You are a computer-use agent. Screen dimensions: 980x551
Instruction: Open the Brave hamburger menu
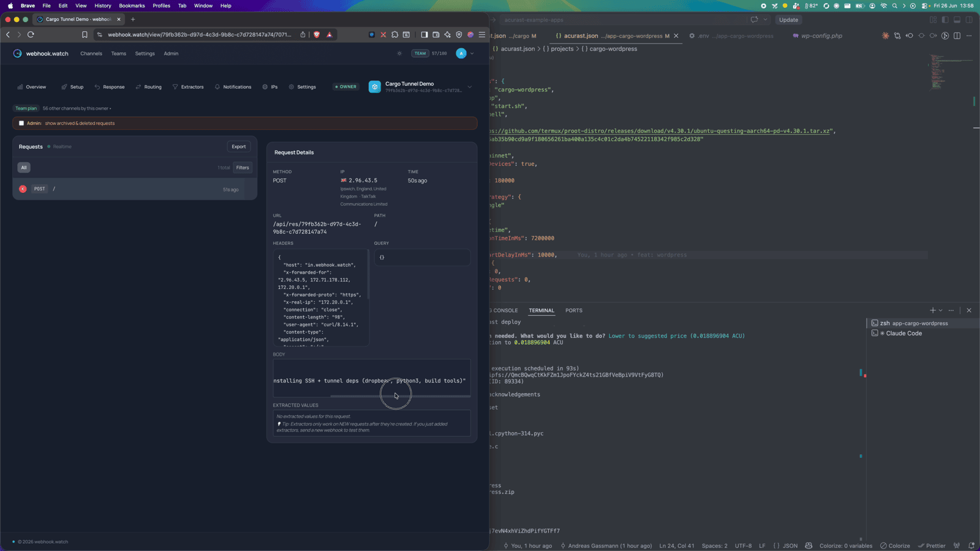click(482, 35)
